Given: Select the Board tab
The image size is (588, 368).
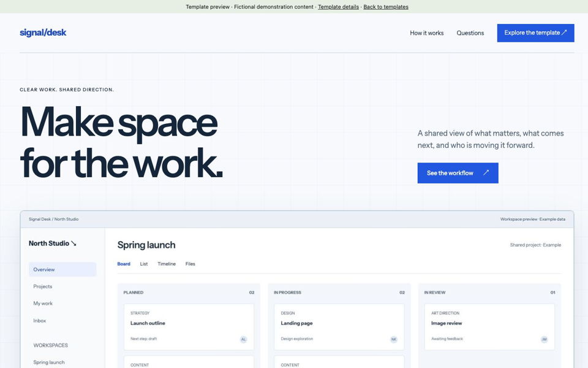Looking at the screenshot, I should [x=124, y=264].
